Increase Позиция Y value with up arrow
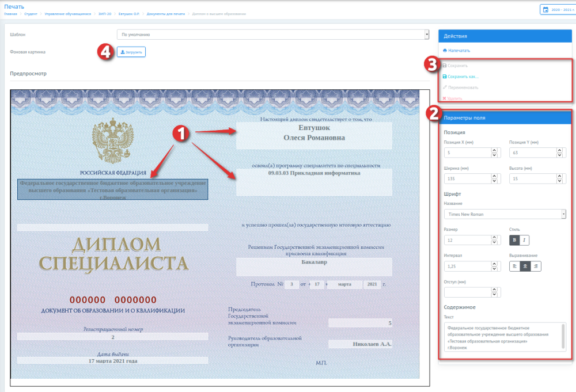Image resolution: width=576 pixels, height=392 pixels. (x=559, y=150)
